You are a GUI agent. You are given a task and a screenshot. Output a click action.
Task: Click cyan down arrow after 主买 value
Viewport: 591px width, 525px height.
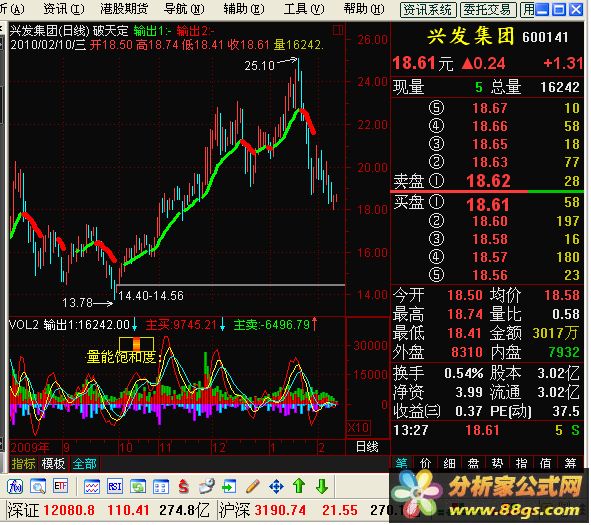pos(222,324)
